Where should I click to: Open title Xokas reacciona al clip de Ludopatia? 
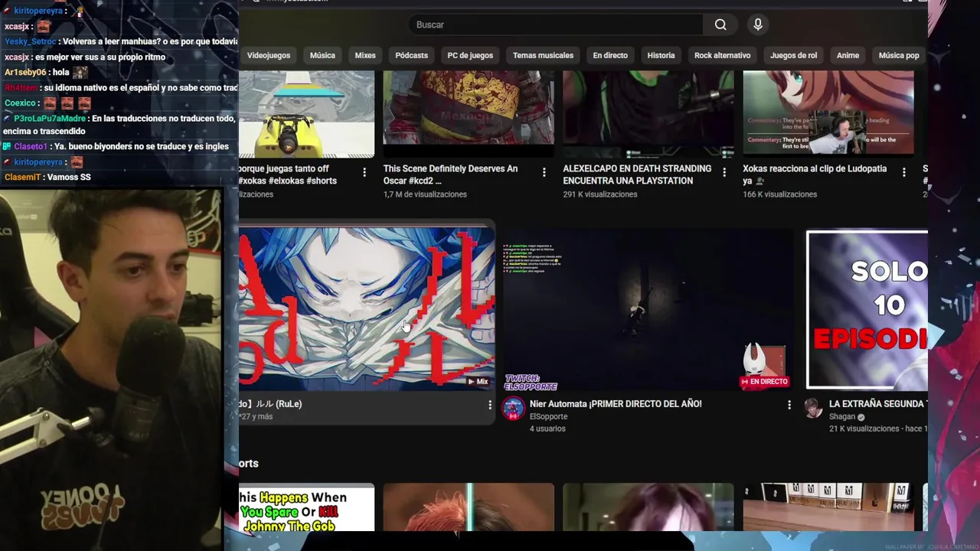pyautogui.click(x=815, y=174)
